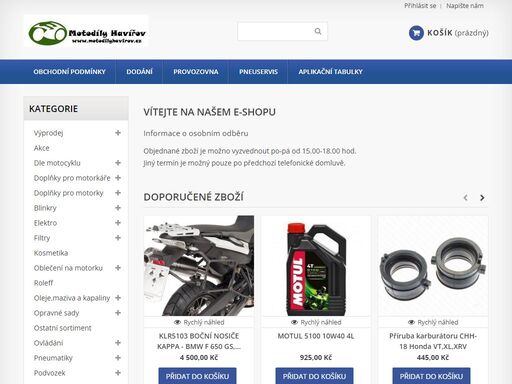512x384 pixels.
Task: Open the Filtry category link
Action: click(x=42, y=238)
